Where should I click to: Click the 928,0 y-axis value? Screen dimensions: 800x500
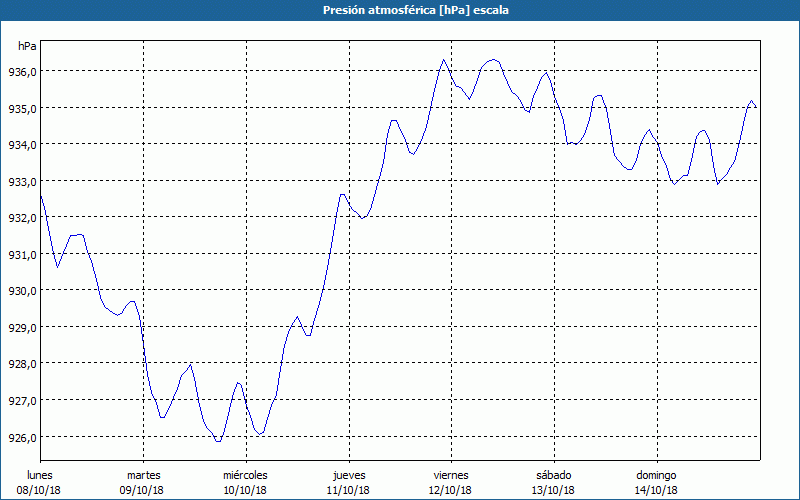coord(22,364)
